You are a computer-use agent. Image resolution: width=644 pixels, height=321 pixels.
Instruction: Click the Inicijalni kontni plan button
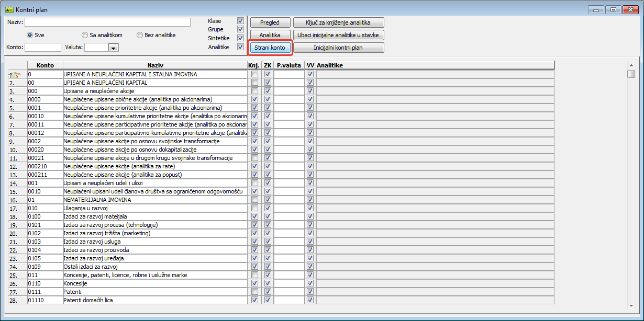click(338, 48)
